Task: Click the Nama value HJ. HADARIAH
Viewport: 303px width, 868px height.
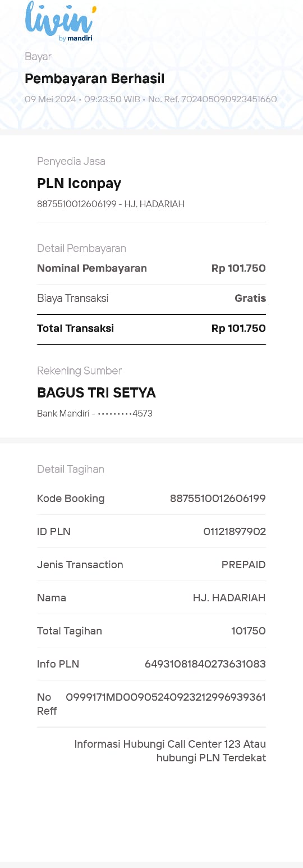Action: tap(229, 598)
